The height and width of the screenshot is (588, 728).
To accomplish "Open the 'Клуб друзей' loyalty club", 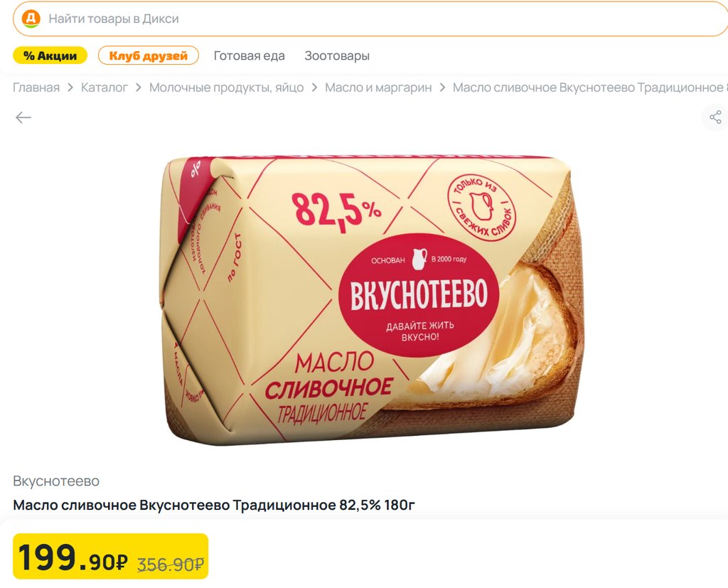I will pos(149,55).
